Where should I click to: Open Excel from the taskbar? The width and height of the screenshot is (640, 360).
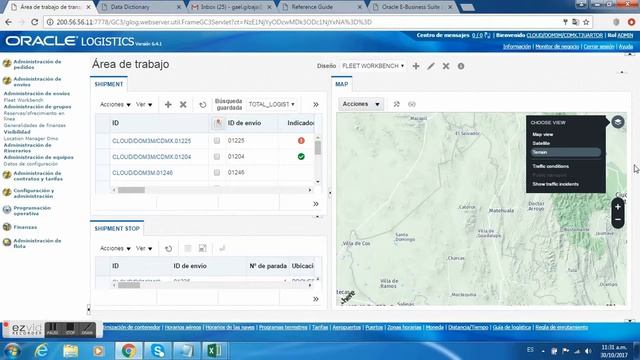[215, 350]
